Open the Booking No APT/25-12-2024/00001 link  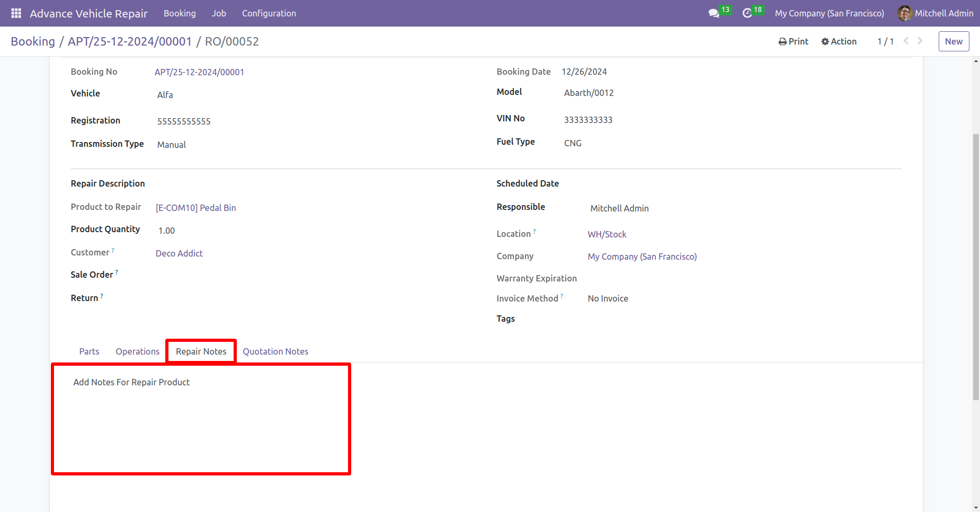click(199, 72)
